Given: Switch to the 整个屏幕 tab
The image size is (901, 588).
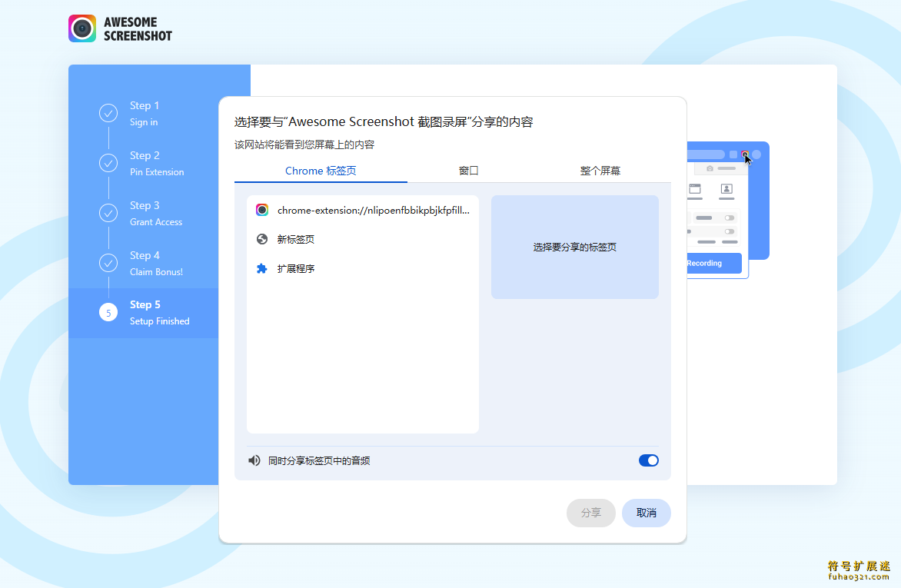Looking at the screenshot, I should [x=600, y=171].
